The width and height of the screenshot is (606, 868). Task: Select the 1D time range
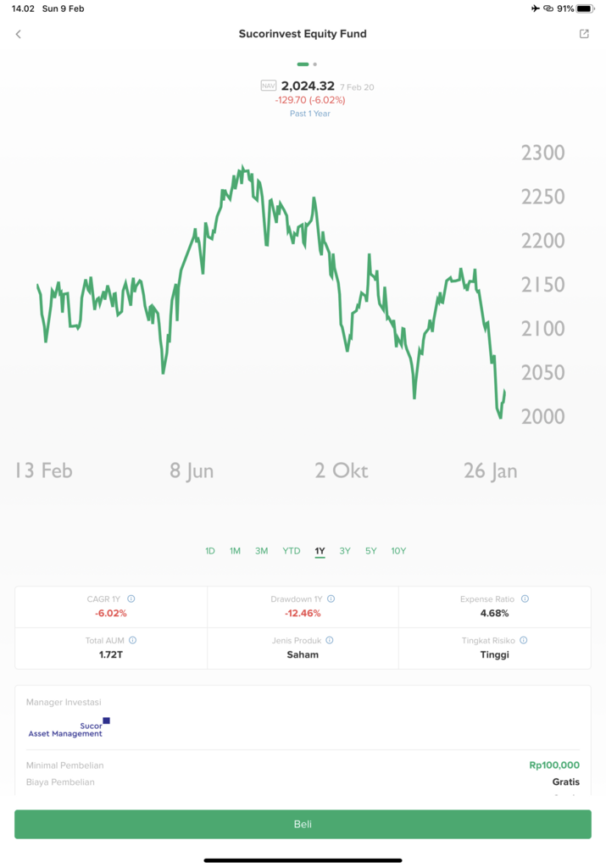point(210,551)
